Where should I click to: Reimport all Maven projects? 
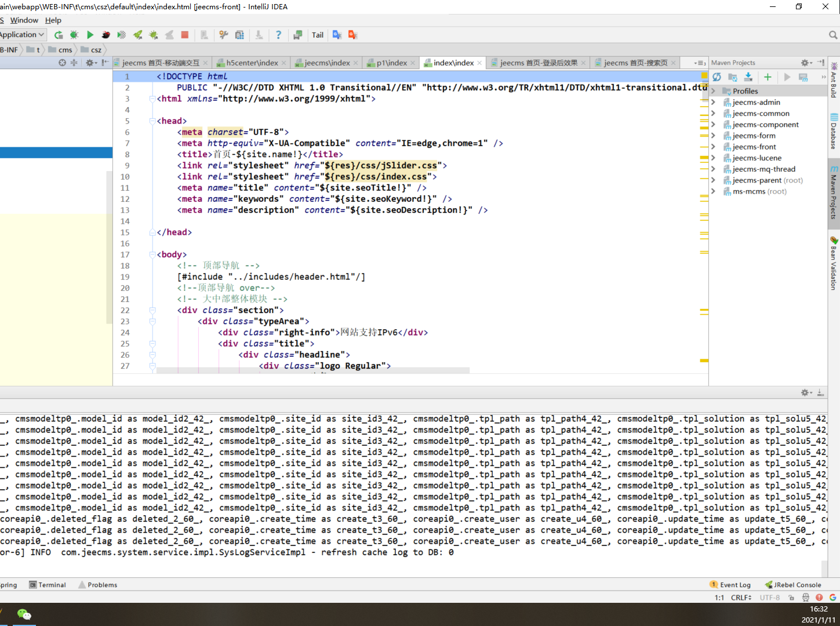pos(717,77)
